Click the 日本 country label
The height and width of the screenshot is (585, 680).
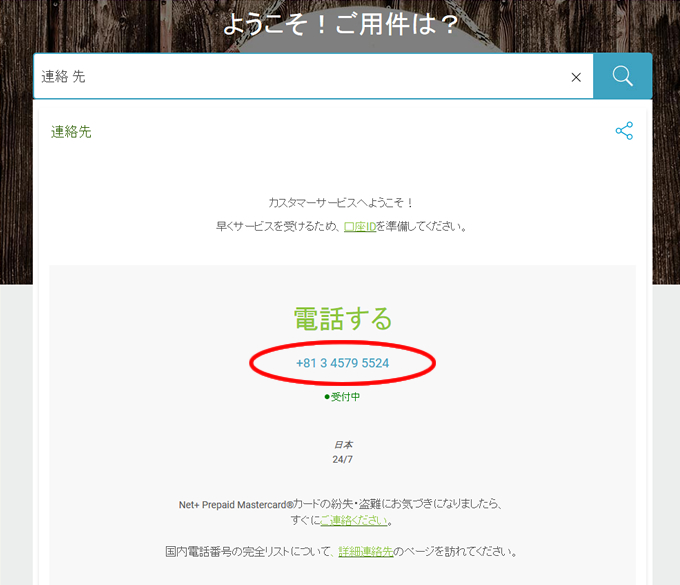tap(343, 444)
